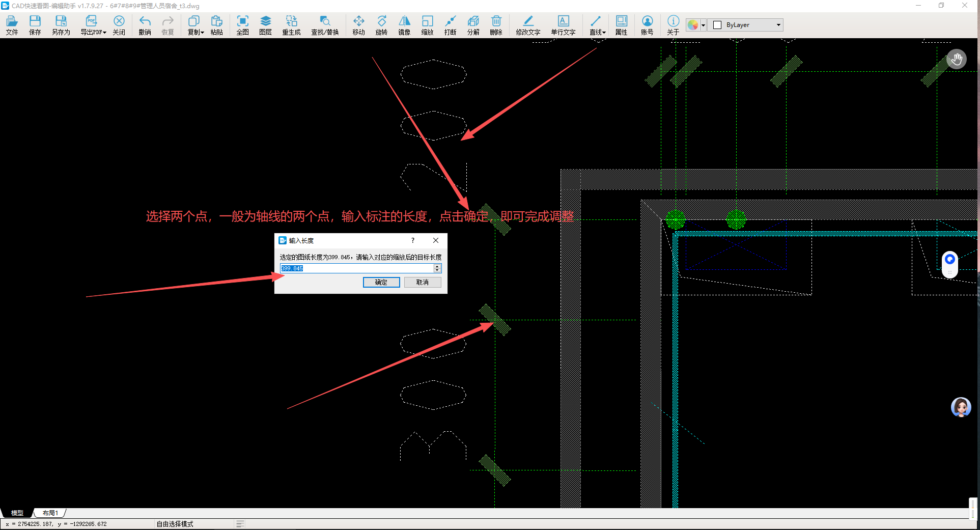Switch to the 布局1 (Layout1) tab
Screen dimensions: 980x530
pyautogui.click(x=50, y=513)
